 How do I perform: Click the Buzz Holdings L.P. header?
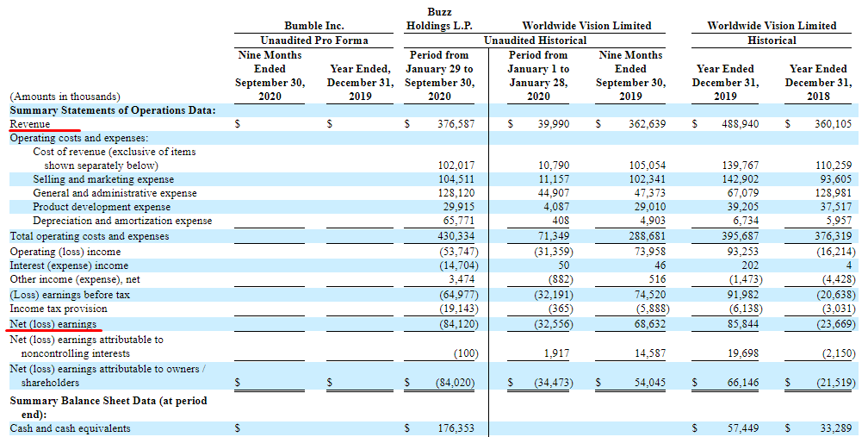tap(439, 19)
